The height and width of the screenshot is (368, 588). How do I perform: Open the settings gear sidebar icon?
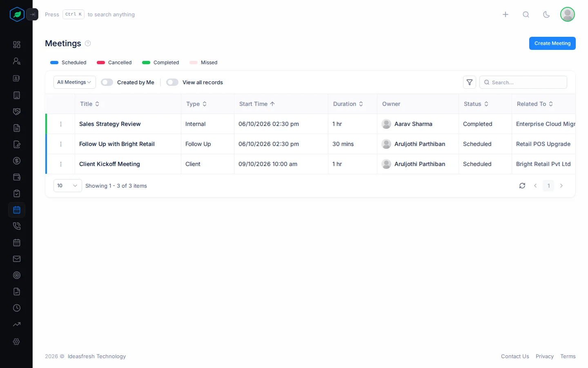[17, 341]
